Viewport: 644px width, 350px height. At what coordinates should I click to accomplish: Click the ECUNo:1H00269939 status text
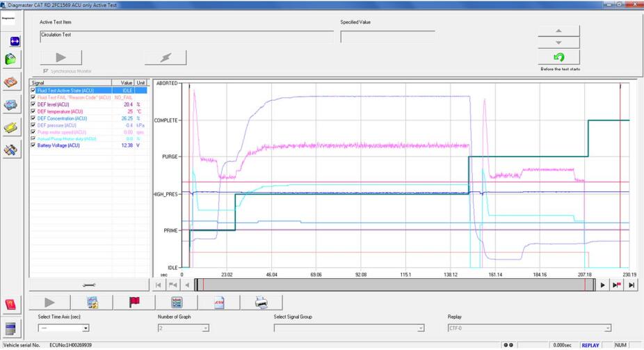click(x=71, y=345)
